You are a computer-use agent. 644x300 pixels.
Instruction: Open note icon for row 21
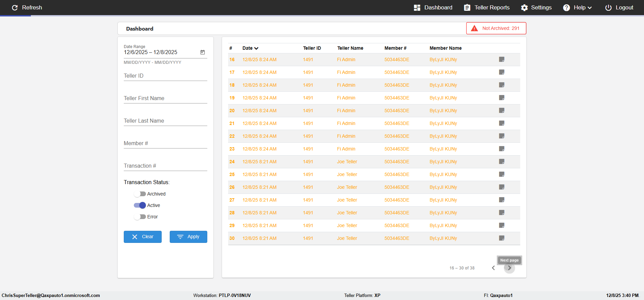[x=502, y=123]
